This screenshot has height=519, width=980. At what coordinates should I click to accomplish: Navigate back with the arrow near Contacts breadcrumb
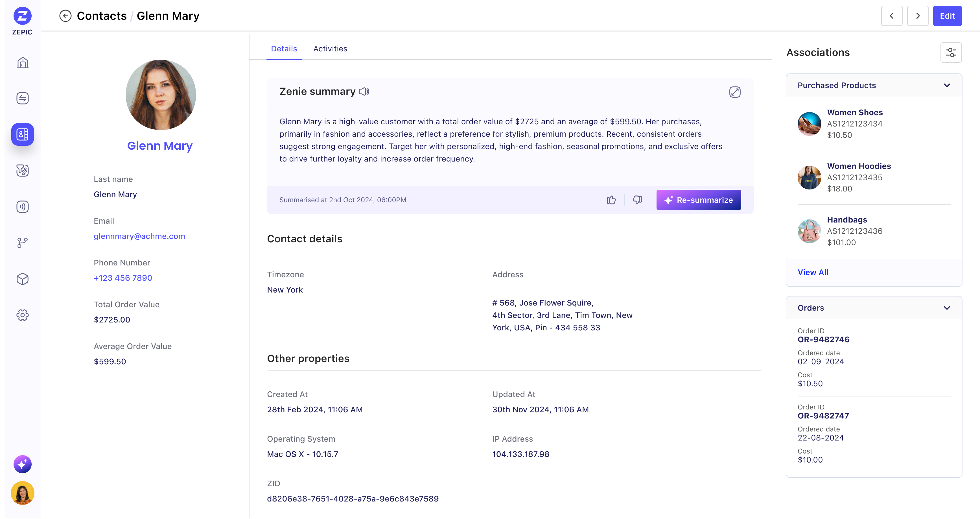click(x=65, y=16)
